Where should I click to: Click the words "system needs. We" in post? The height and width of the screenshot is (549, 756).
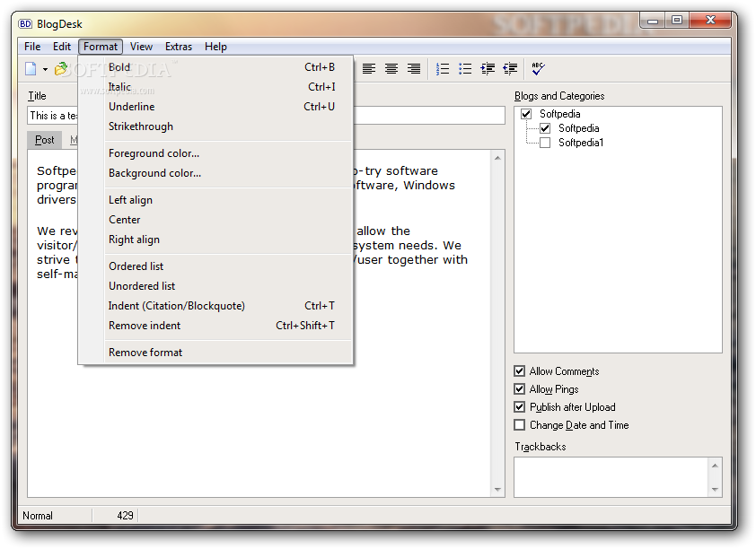(407, 246)
